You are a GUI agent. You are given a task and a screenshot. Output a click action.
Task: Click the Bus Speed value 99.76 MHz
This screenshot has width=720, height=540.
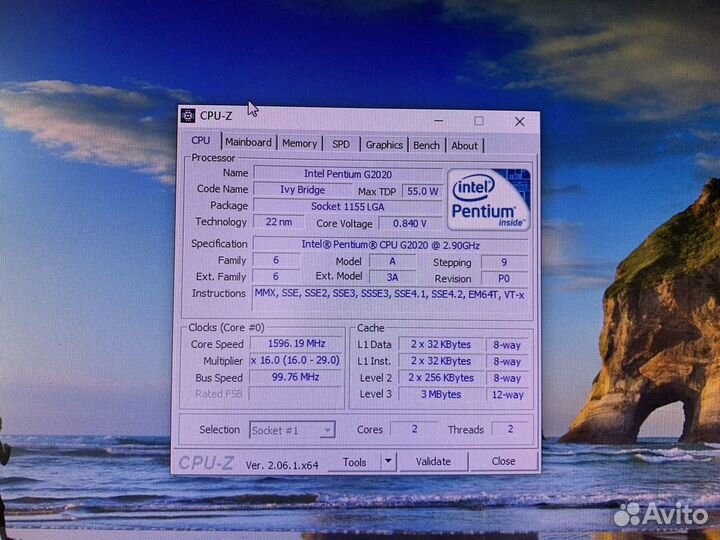point(296,377)
